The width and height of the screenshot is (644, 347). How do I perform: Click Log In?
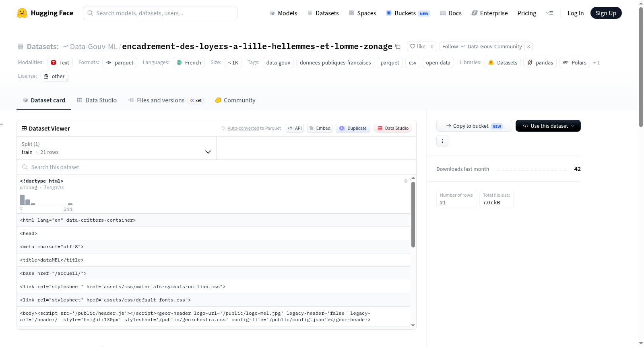(x=576, y=13)
